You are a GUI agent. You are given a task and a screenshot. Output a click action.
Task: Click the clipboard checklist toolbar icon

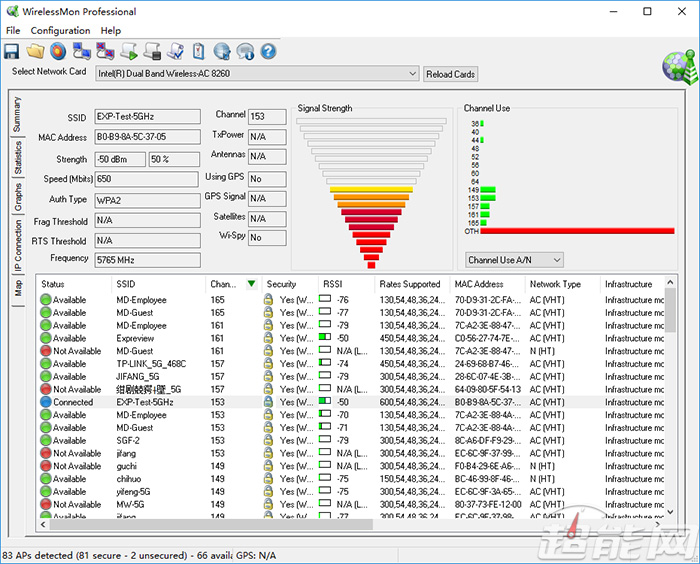pos(198,51)
